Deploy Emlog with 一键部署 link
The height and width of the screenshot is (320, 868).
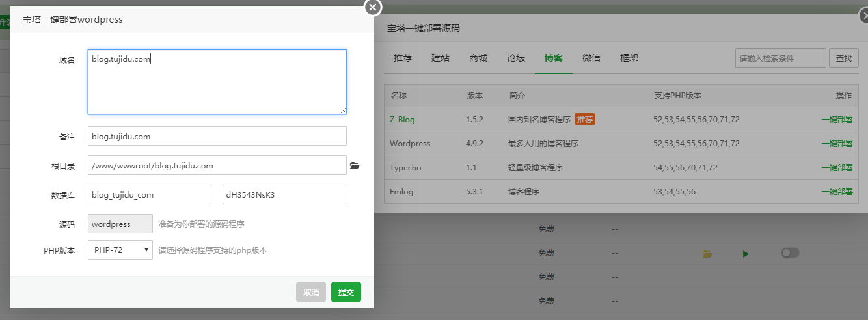tap(837, 192)
